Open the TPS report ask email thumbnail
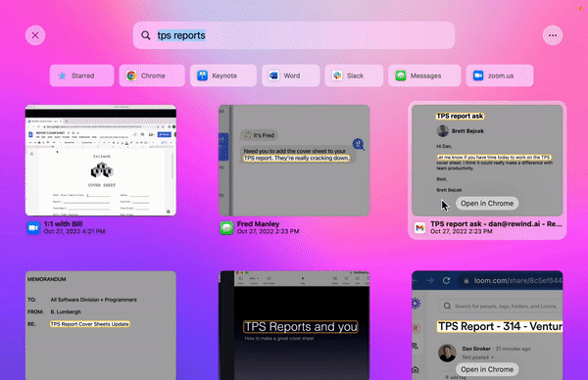Image resolution: width=588 pixels, height=380 pixels. pyautogui.click(x=487, y=161)
